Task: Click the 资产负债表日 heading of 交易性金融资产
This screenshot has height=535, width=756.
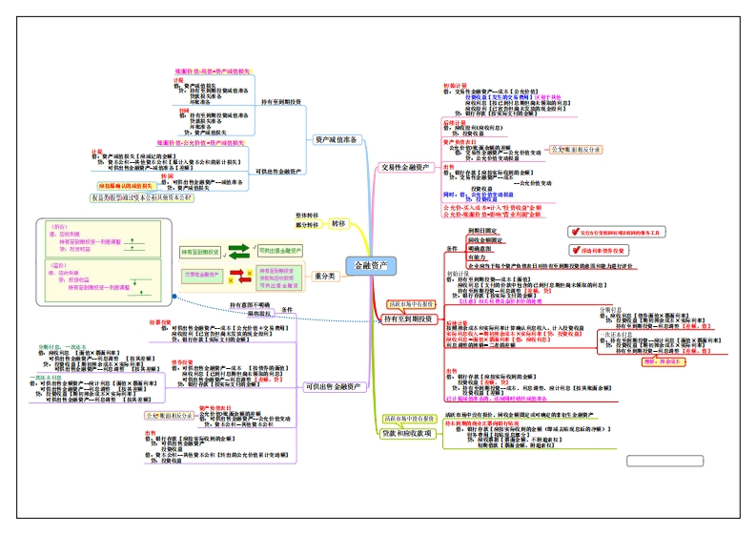Action: [x=460, y=142]
